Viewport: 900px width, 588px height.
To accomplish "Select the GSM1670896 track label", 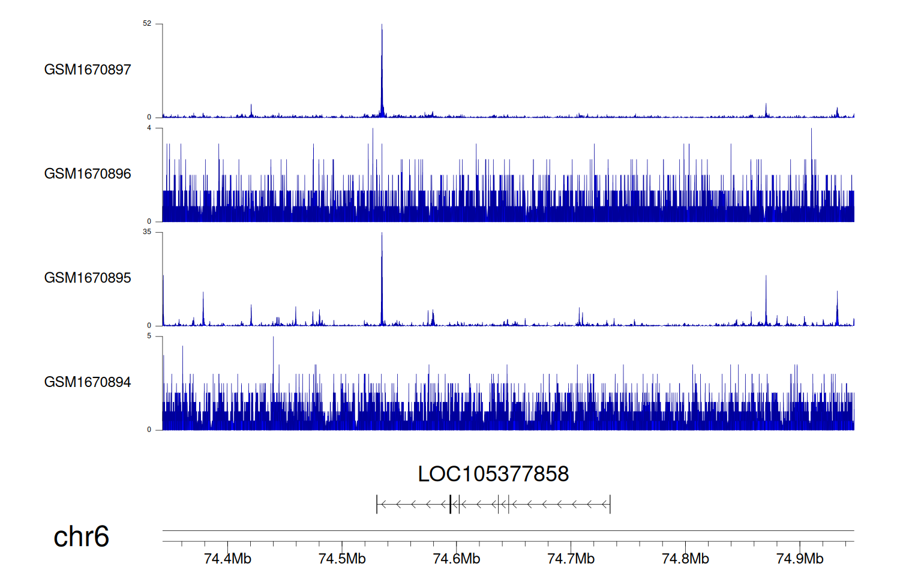I will pos(88,174).
